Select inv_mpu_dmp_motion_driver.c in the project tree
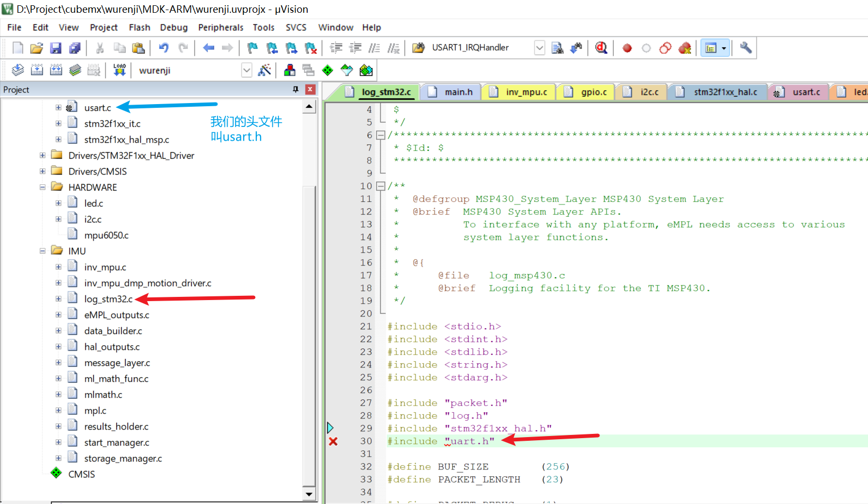The width and height of the screenshot is (868, 504). point(147,283)
